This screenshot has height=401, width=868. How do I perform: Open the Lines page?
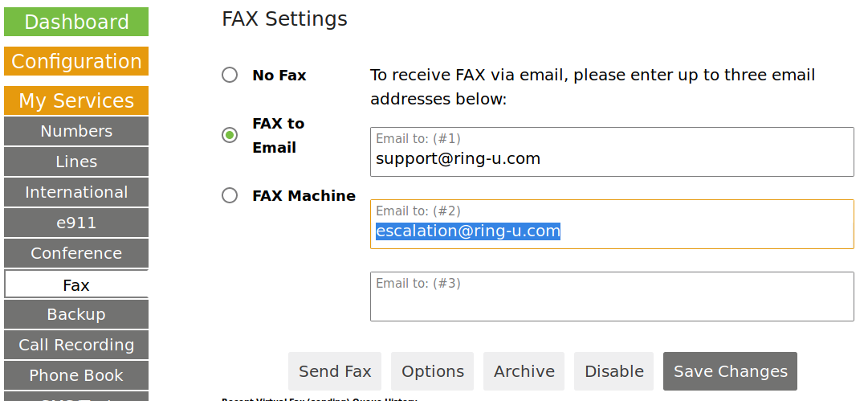(76, 162)
